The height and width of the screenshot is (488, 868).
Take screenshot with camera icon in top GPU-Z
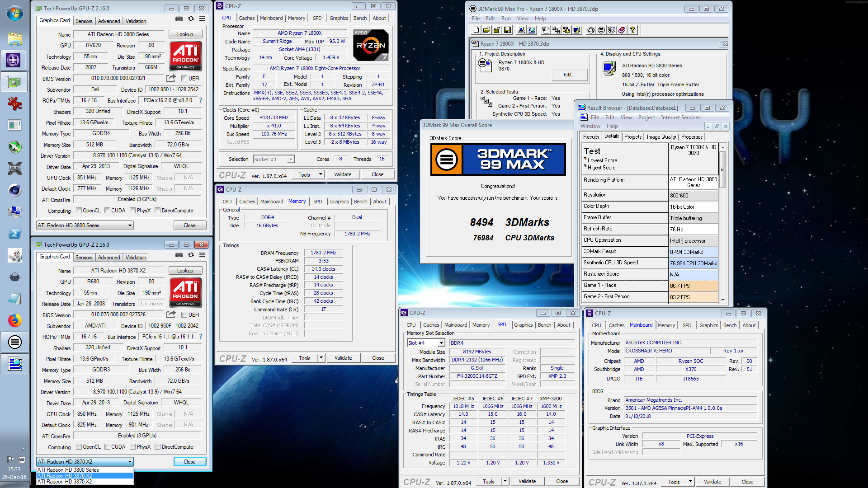179,19
